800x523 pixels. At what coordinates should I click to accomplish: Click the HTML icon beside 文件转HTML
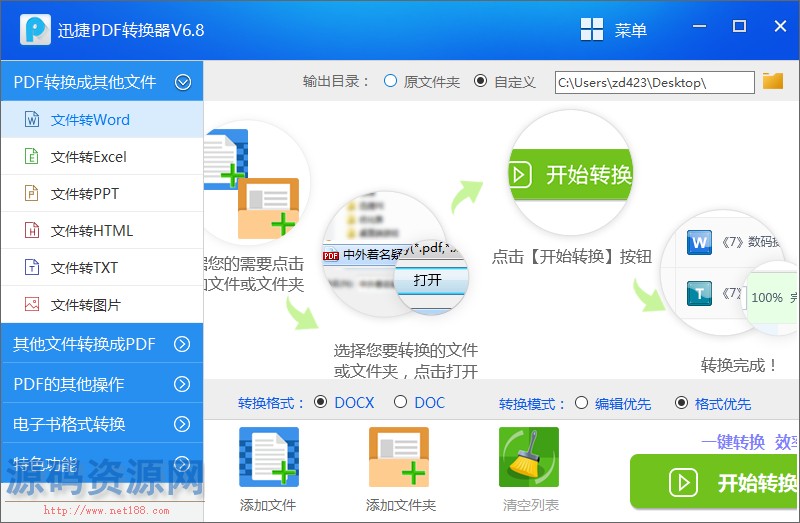(x=32, y=230)
